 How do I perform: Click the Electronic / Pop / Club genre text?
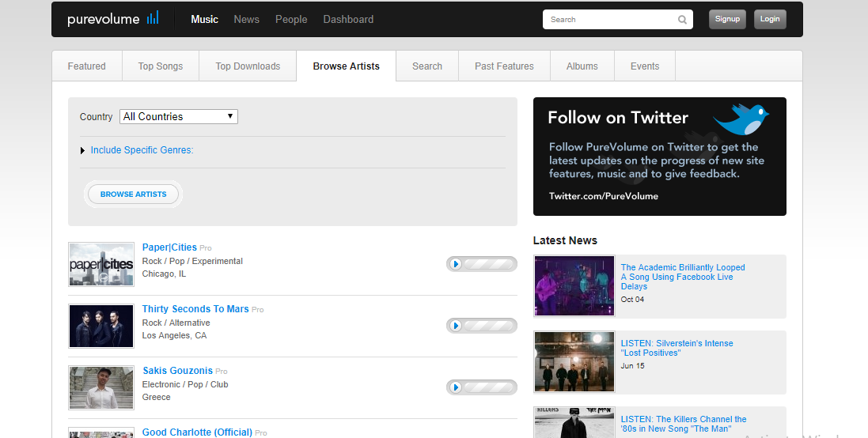(x=185, y=384)
